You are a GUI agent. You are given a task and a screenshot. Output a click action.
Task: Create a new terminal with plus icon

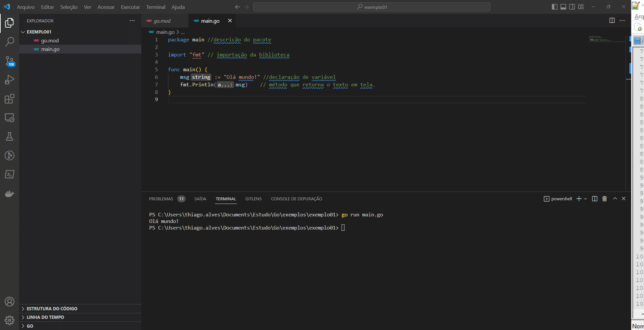coord(579,199)
